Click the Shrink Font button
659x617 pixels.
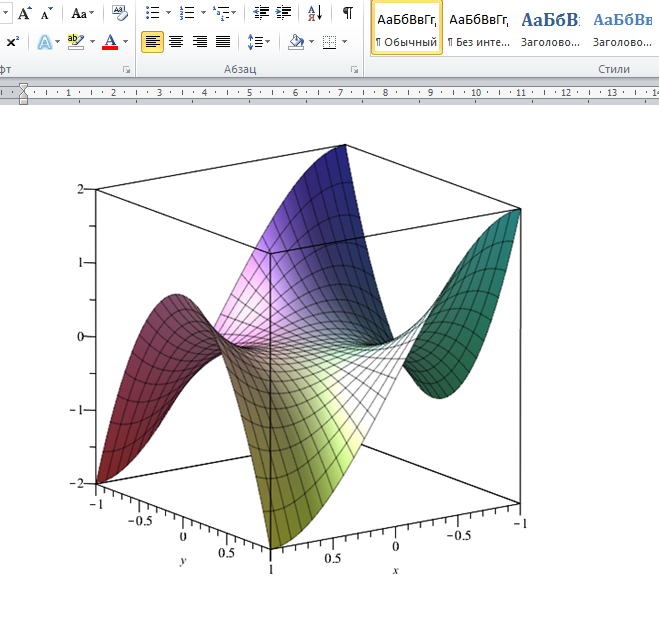click(x=47, y=13)
